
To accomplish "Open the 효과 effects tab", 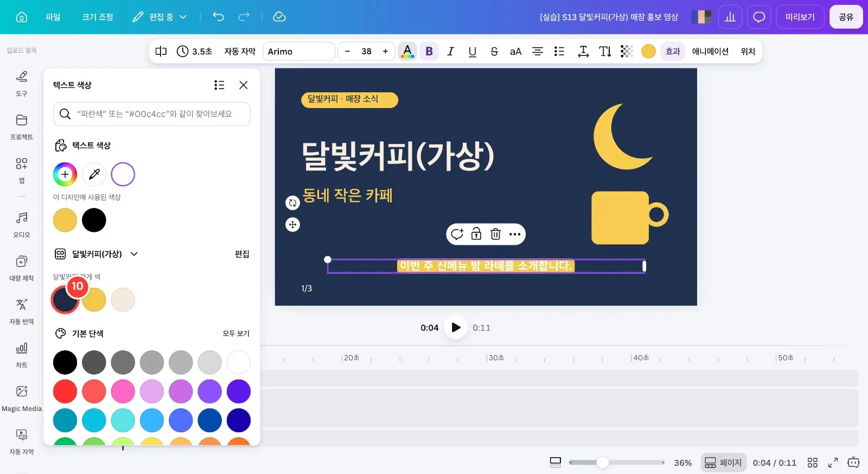I will pyautogui.click(x=673, y=52).
